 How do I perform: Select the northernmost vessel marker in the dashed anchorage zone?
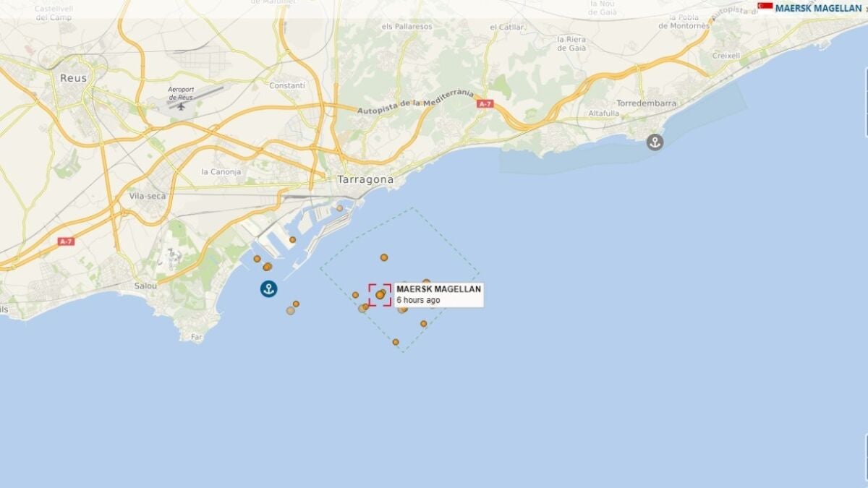[x=384, y=257]
